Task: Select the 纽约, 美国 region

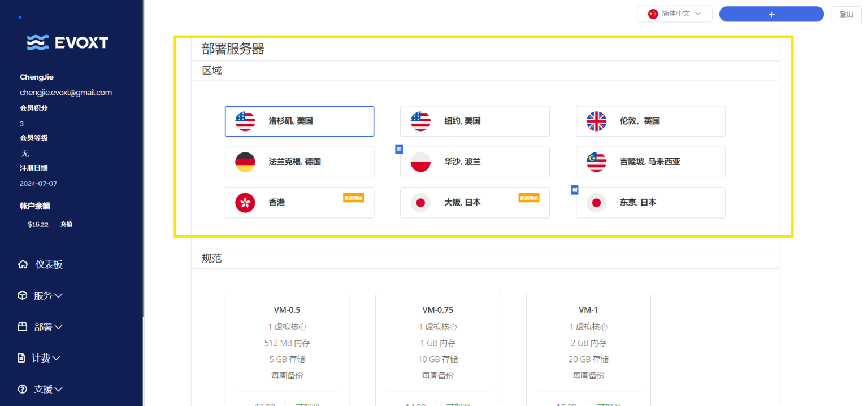Action: tap(475, 121)
